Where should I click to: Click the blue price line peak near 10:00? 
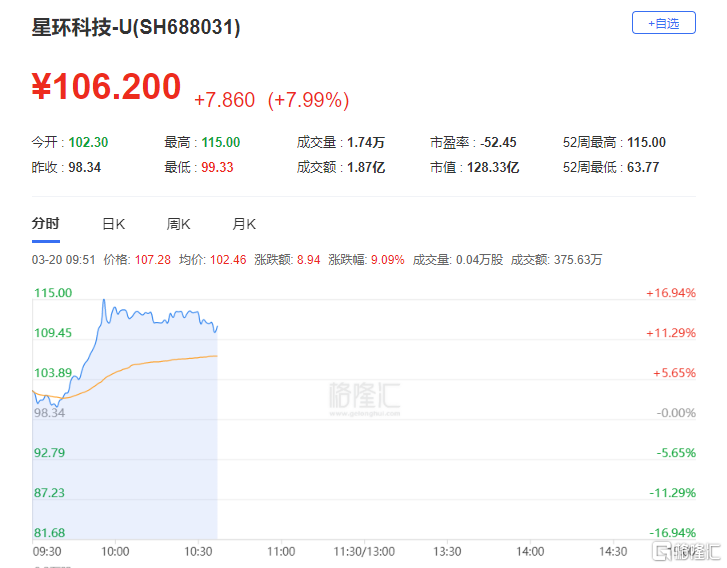tap(104, 300)
